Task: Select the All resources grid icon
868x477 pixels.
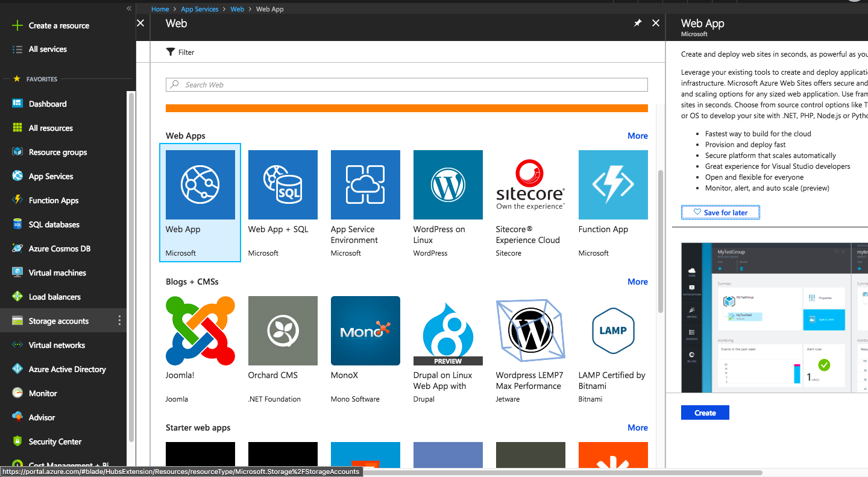Action: coord(17,128)
